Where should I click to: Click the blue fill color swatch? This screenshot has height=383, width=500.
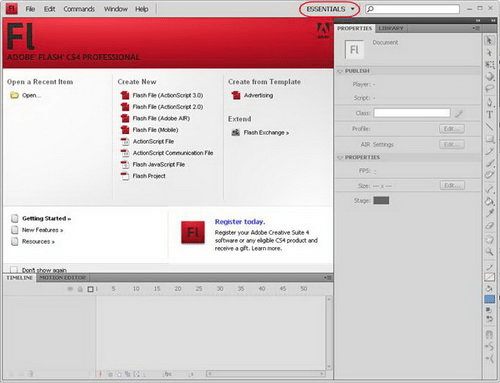pyautogui.click(x=489, y=299)
